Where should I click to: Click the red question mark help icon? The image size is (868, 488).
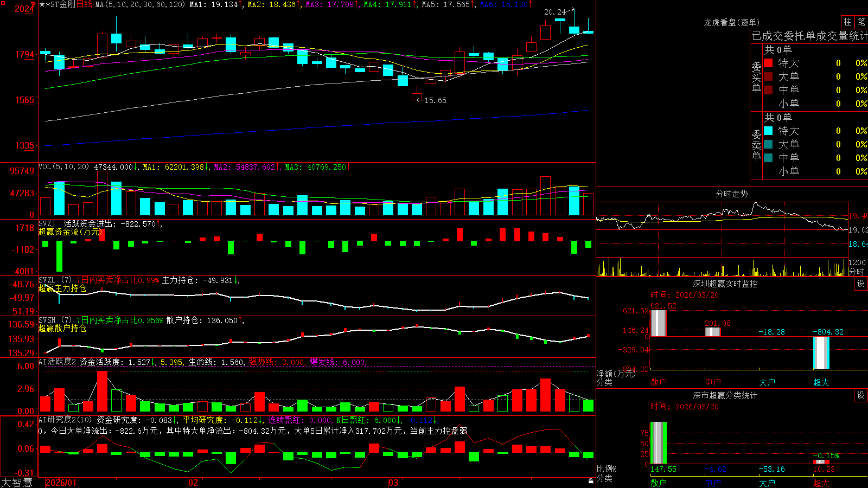tap(34, 5)
